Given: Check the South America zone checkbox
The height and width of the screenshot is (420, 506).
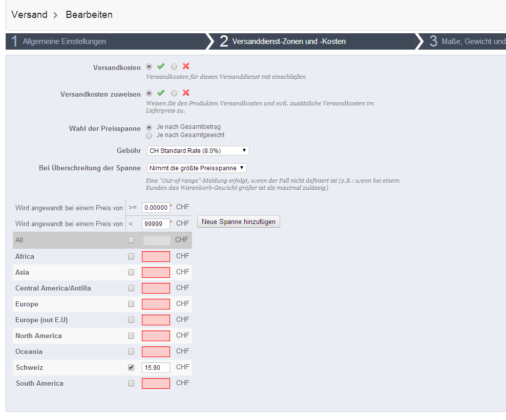Looking at the screenshot, I should [131, 383].
